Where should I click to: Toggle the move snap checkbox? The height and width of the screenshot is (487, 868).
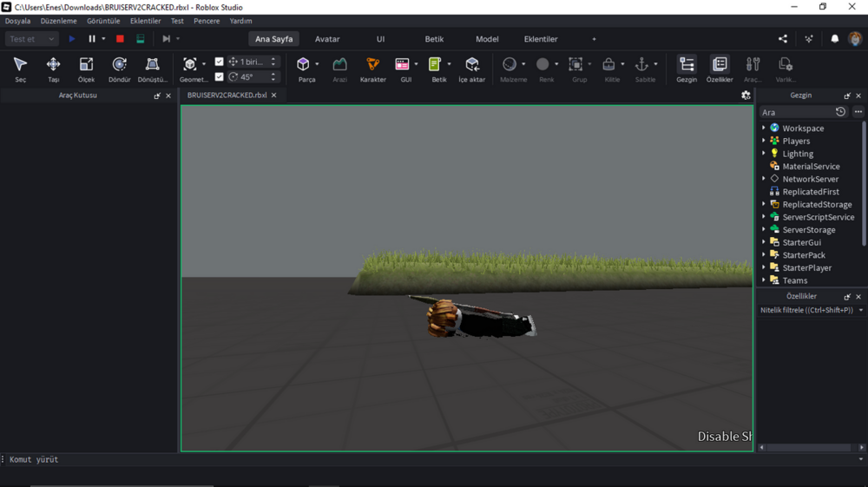click(220, 62)
